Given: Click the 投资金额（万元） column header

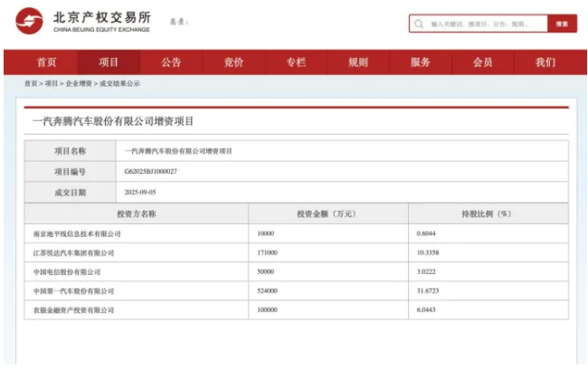Looking at the screenshot, I should [x=328, y=213].
